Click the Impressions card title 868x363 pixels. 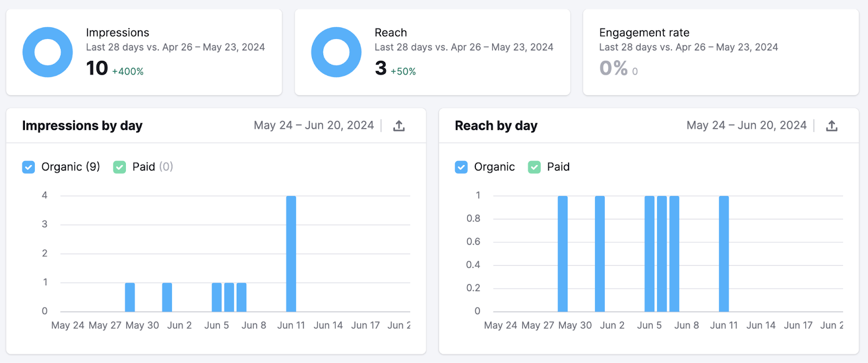tap(117, 33)
